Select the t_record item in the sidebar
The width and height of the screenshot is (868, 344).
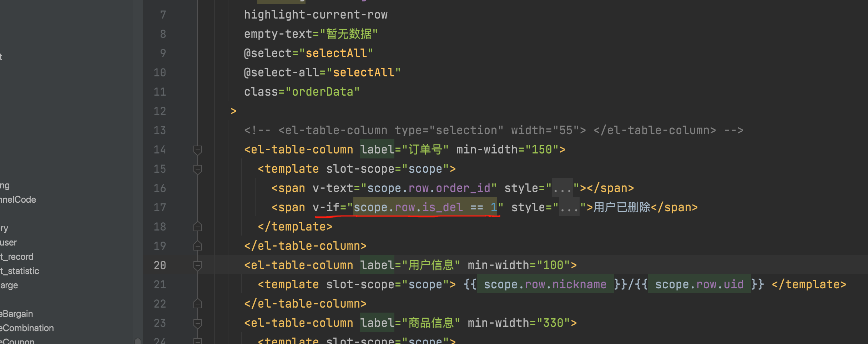coord(17,257)
